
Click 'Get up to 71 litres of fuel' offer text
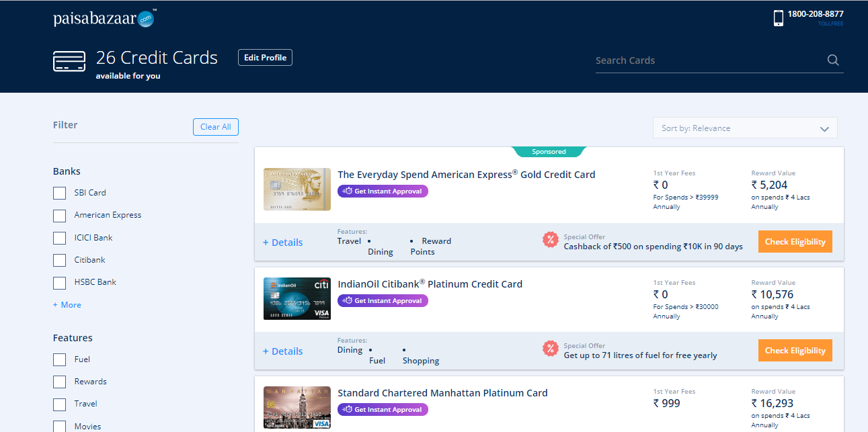point(641,355)
